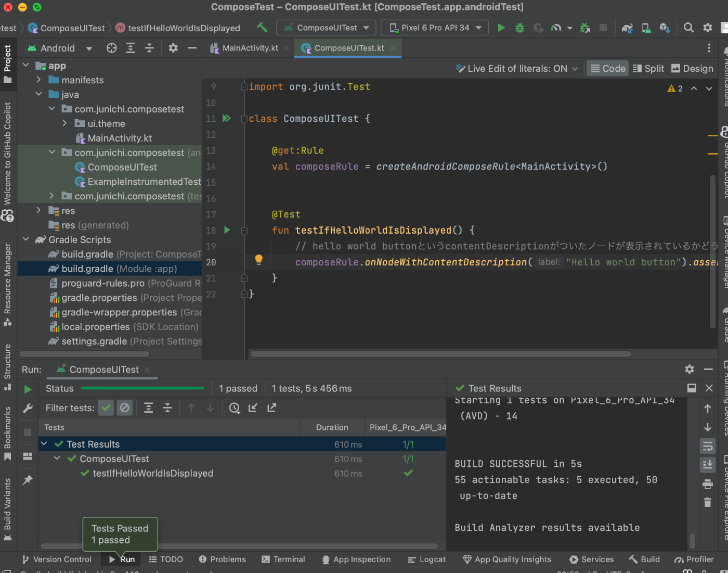Expand the manifests folder
The image size is (728, 573).
[x=38, y=80]
